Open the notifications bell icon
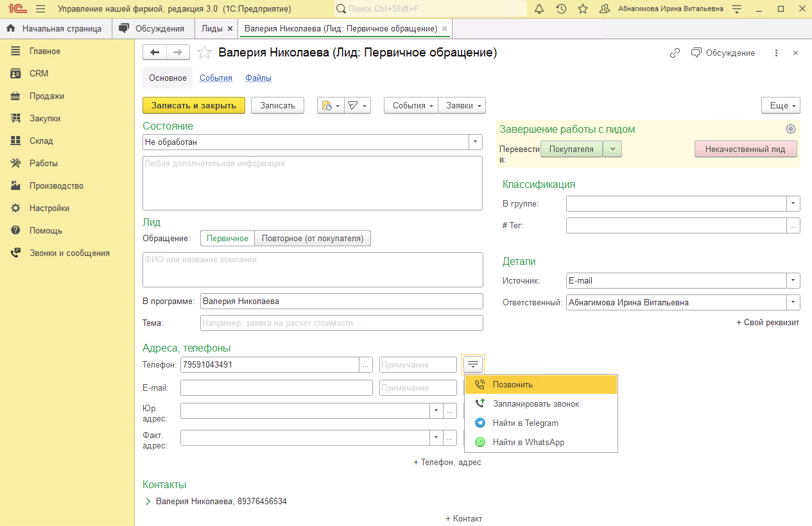This screenshot has width=812, height=526. point(539,9)
